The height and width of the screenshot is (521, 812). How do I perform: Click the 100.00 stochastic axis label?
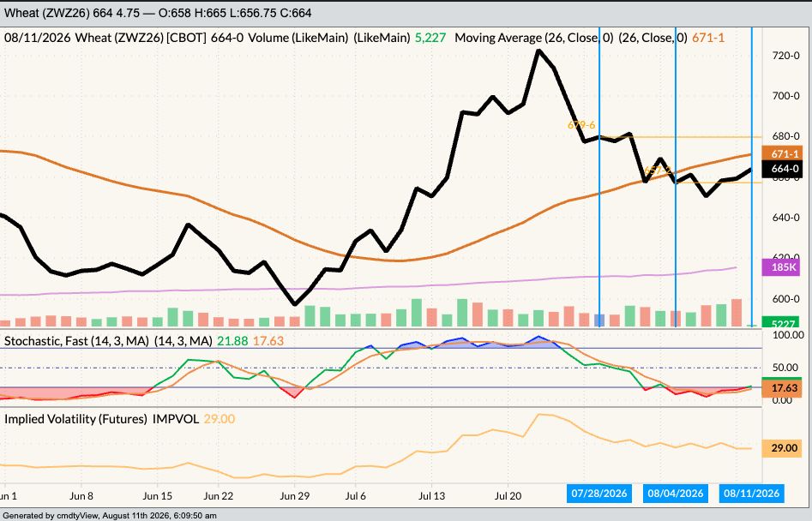tap(788, 335)
